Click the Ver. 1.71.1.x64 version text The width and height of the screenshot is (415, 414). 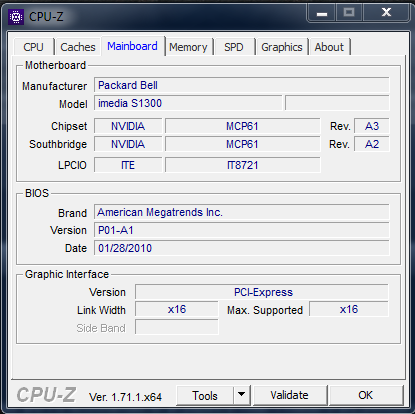click(x=125, y=397)
